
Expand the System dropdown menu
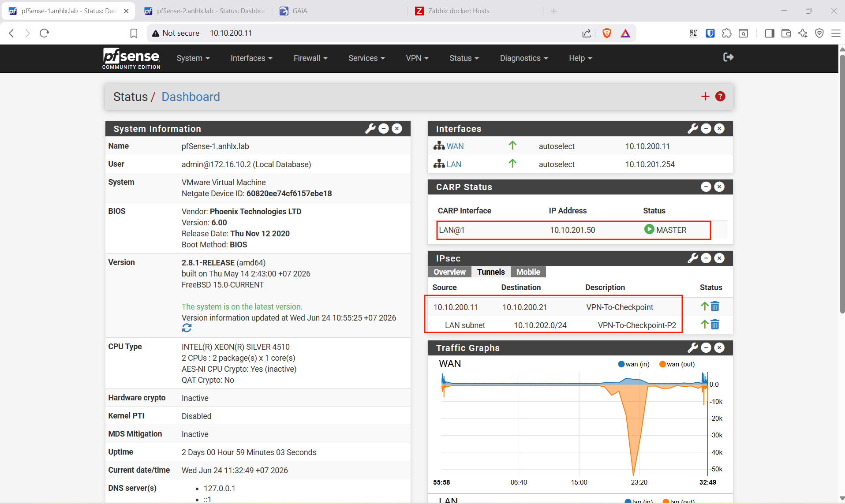click(x=193, y=58)
